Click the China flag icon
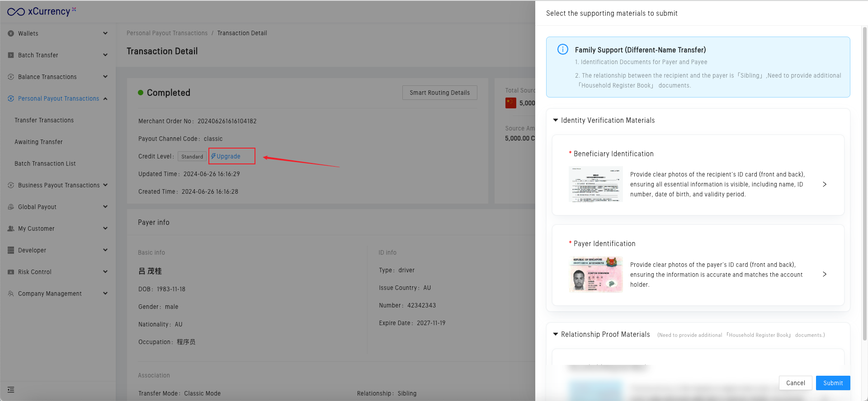868x401 pixels. [511, 103]
